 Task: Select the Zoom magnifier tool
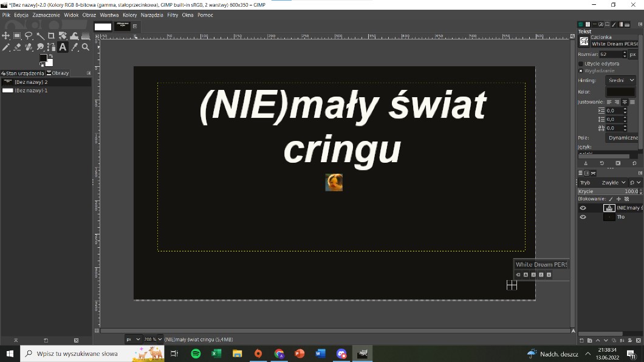click(x=86, y=47)
